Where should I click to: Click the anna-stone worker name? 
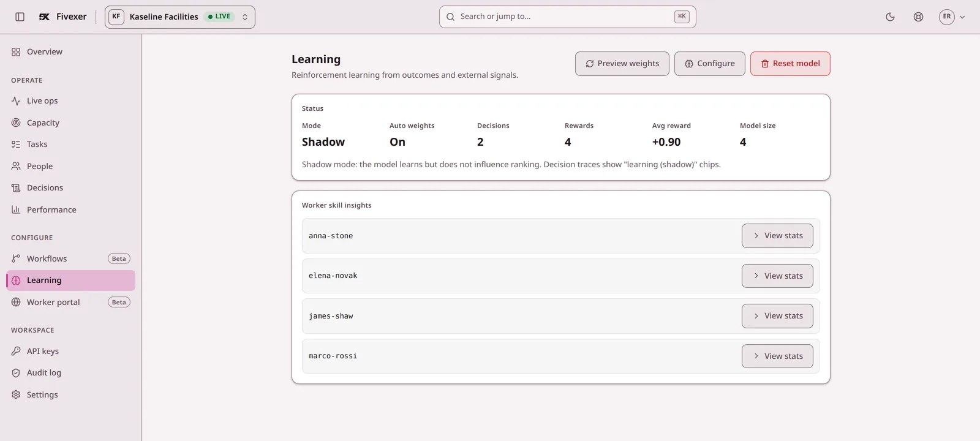[331, 236]
